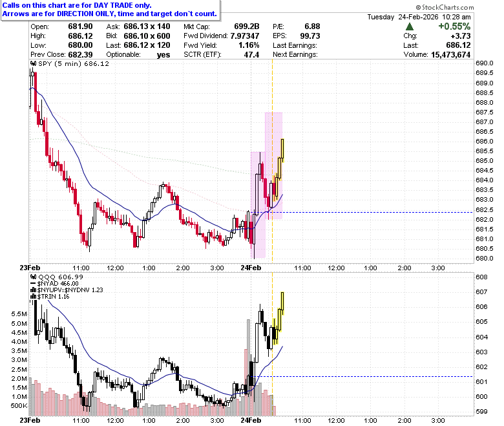The height and width of the screenshot is (426, 504).
Task: Click the 680.0 price label on SPY axis
Action: (x=485, y=258)
